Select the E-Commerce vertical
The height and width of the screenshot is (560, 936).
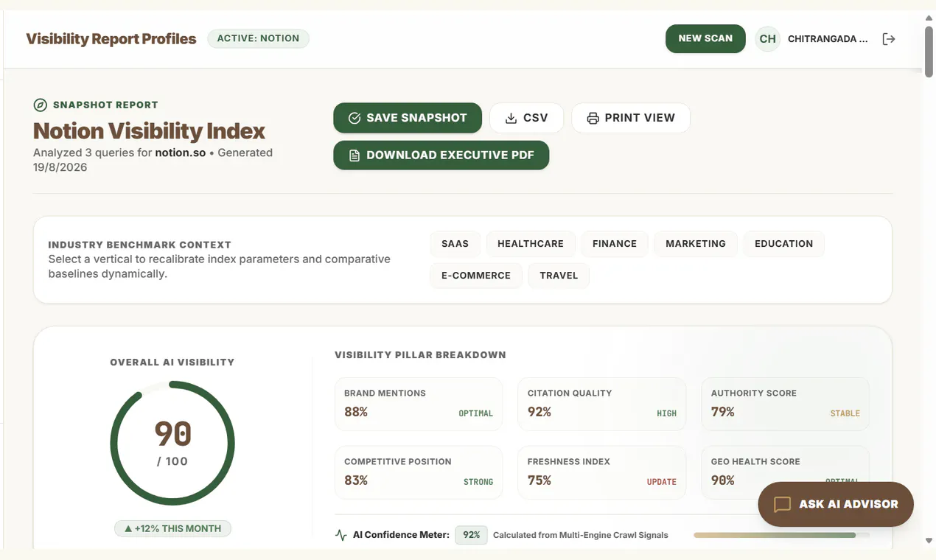(x=476, y=276)
